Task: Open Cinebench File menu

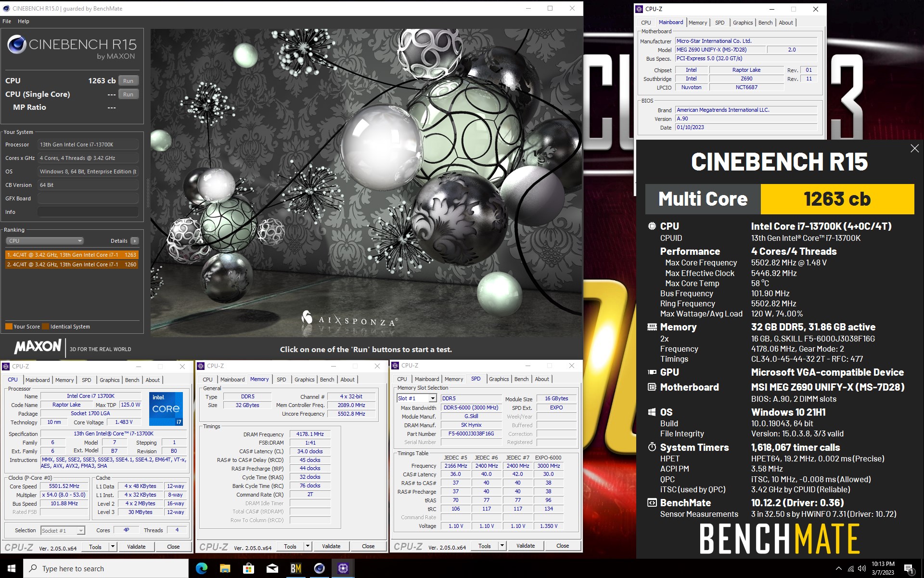Action: pos(7,21)
